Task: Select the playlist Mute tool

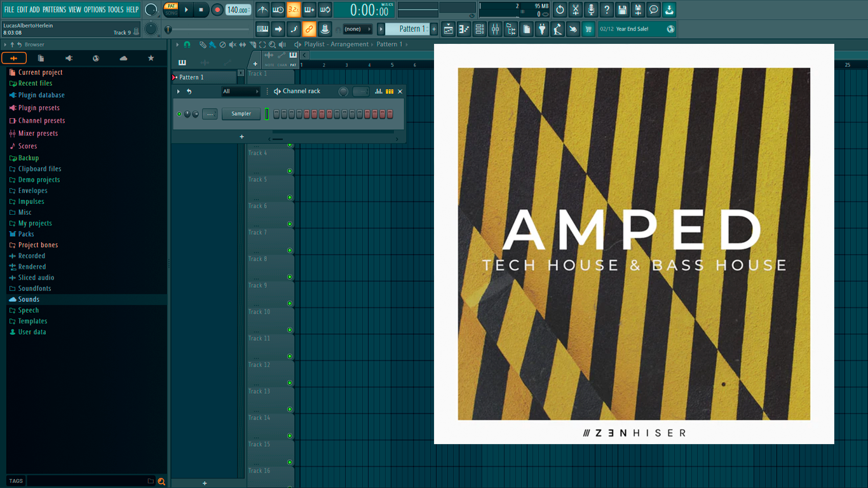Action: click(x=232, y=44)
